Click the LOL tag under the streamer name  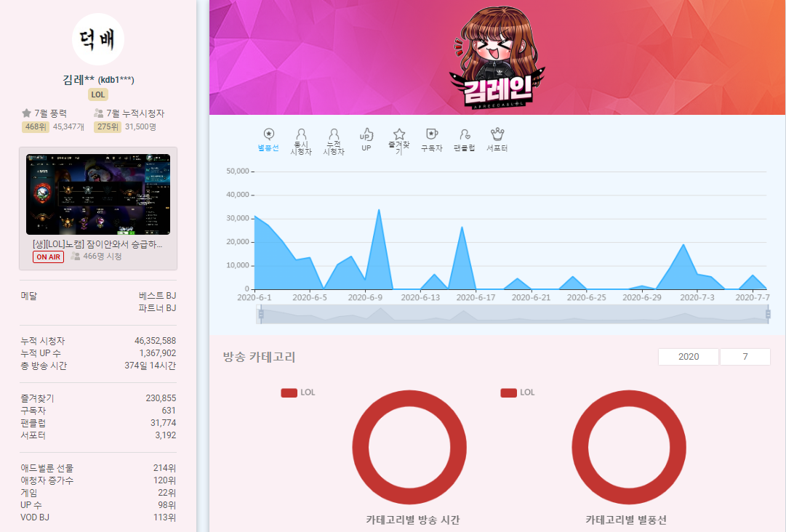(98, 94)
